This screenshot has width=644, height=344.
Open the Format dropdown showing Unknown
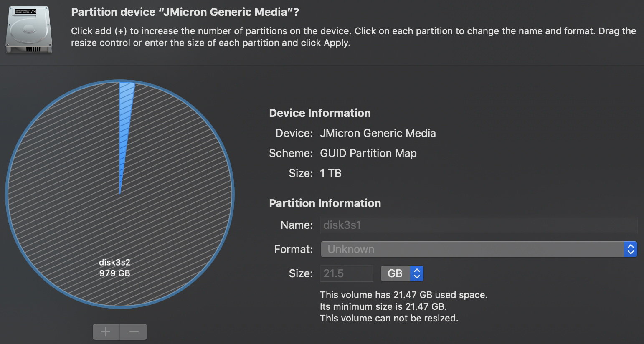tap(479, 249)
